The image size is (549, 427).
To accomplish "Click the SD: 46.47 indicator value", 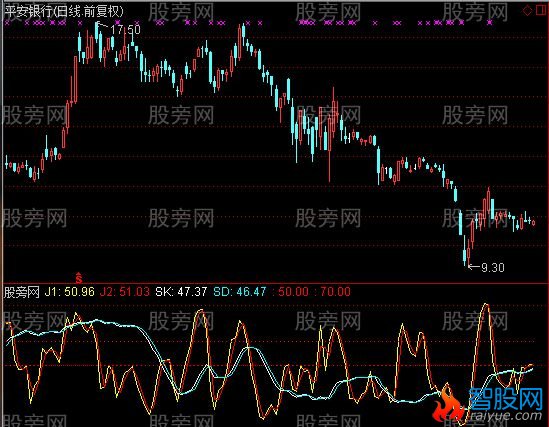I will click(x=239, y=292).
